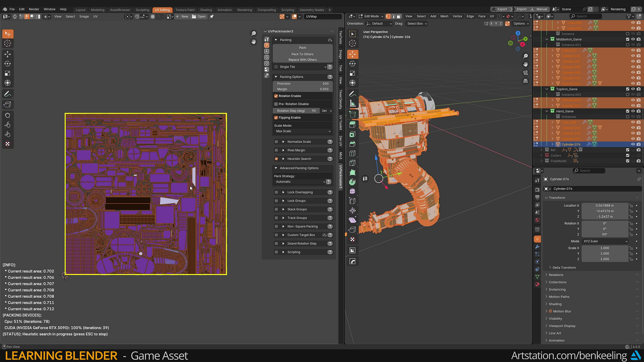Enable Lock Overlapping checkbox

276,192
